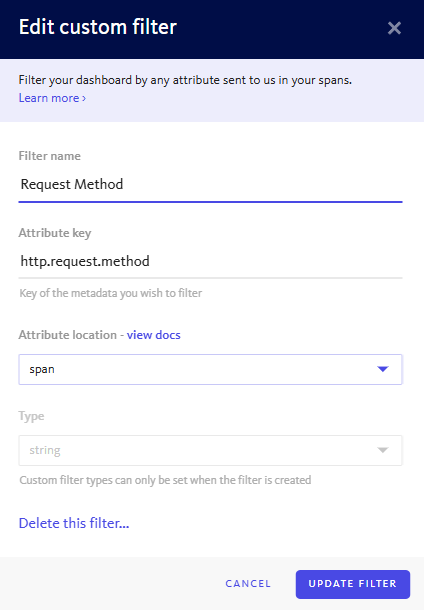This screenshot has height=610, width=424.
Task: Click the Attribute location label text
Action: coord(68,335)
